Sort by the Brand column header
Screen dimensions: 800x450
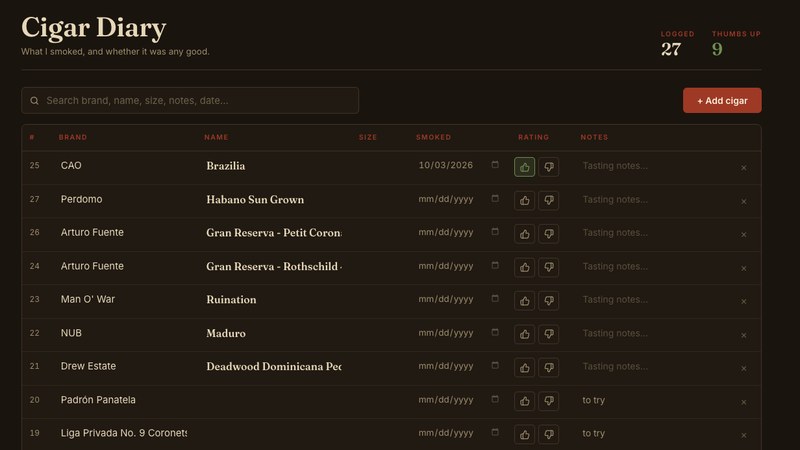click(73, 137)
